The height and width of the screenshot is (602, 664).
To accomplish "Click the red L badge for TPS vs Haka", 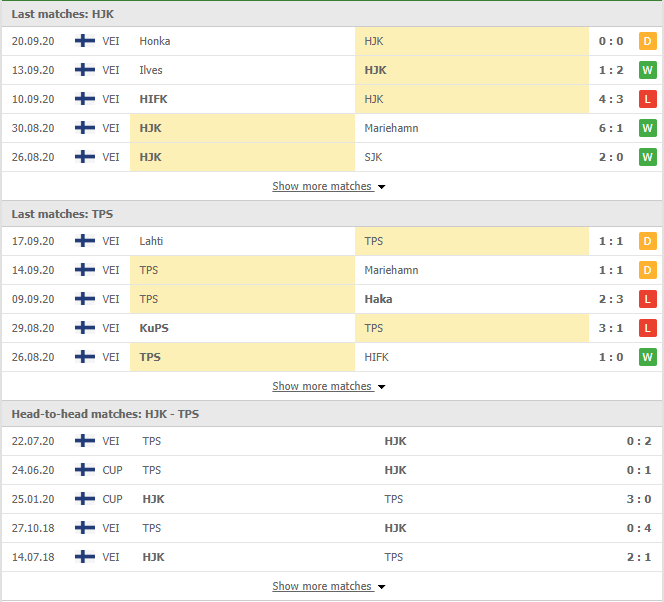I will coord(647,299).
